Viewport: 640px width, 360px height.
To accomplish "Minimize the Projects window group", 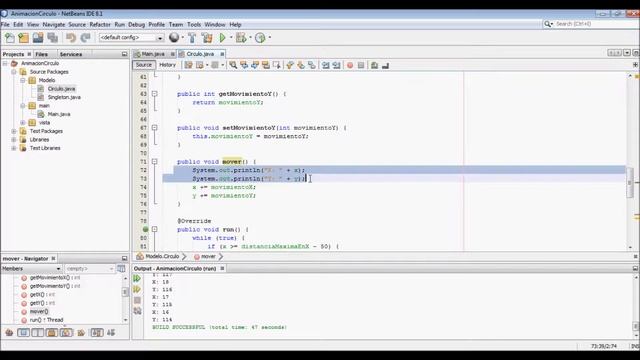I will tap(124, 54).
